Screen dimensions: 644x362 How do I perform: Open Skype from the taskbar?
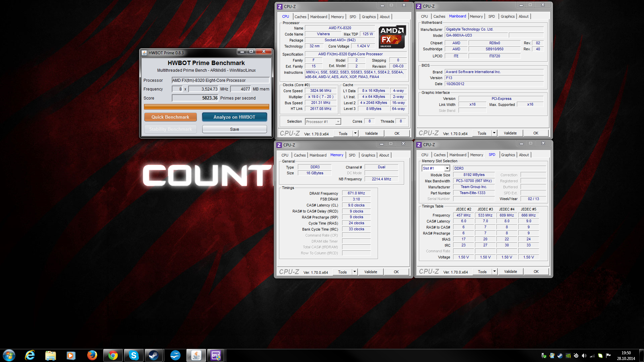coord(133,355)
